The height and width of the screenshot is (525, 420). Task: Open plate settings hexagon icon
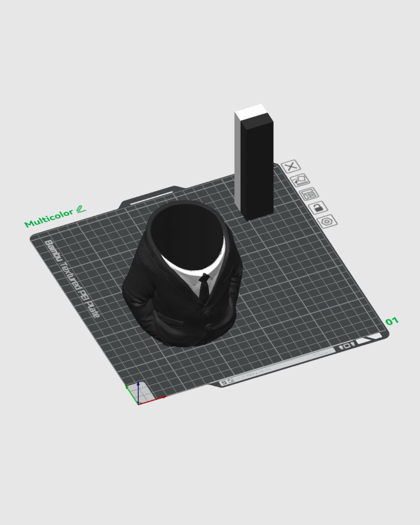pos(327,222)
